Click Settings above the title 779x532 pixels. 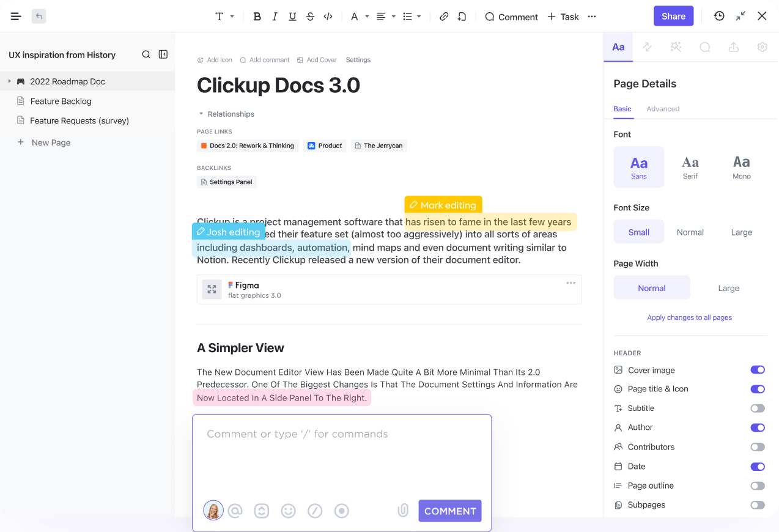pyautogui.click(x=358, y=60)
